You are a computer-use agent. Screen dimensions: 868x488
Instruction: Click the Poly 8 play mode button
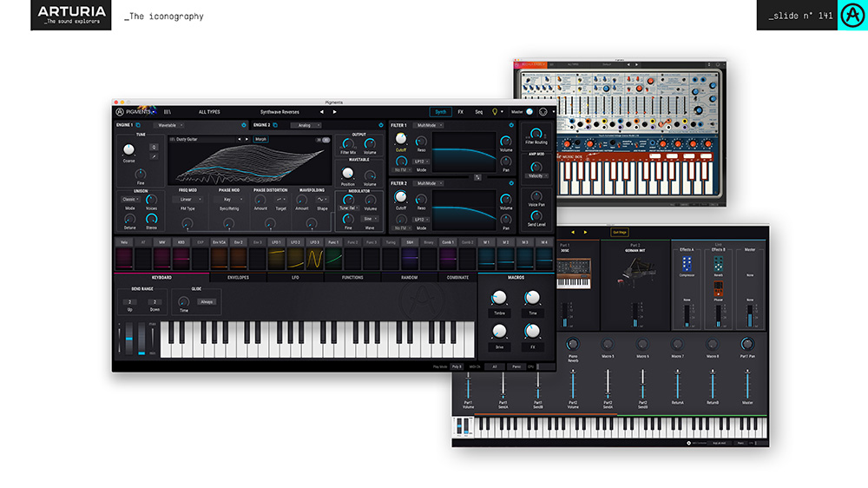tap(457, 366)
